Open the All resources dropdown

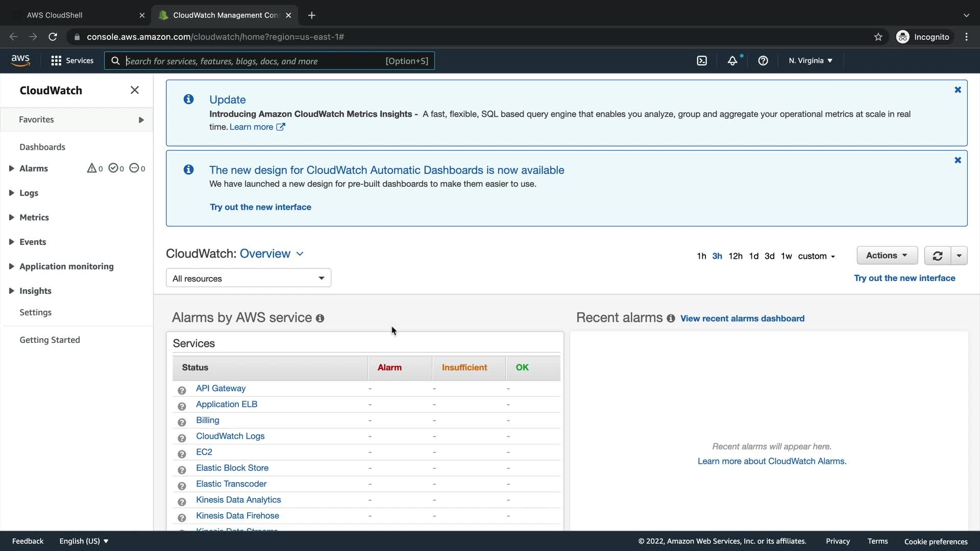[x=249, y=278]
